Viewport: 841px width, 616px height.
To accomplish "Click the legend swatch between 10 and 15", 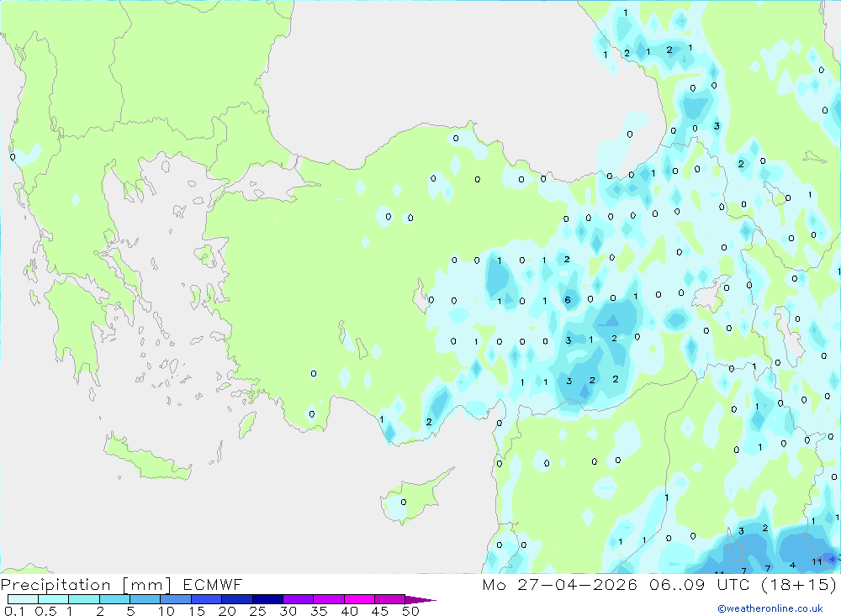I will click(176, 599).
